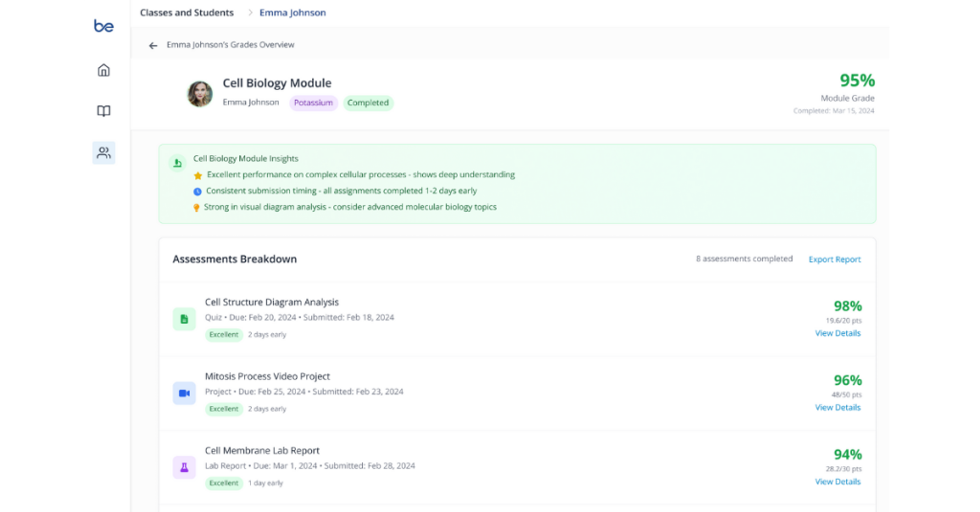
Task: Click the student name under module title
Action: 251,102
